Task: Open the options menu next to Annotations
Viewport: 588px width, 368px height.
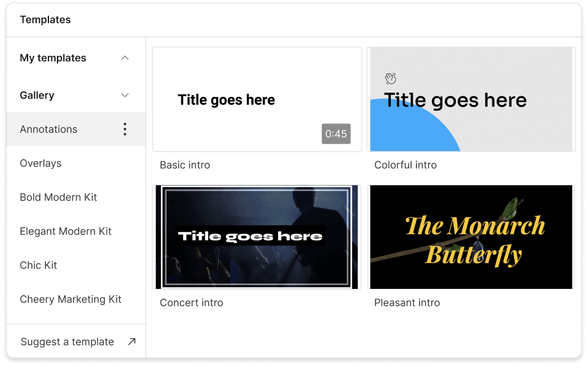Action: pos(124,129)
